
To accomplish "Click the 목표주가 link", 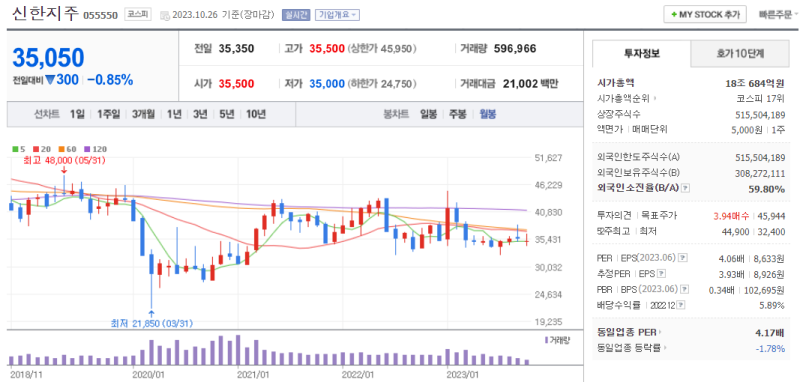I will coord(659,216).
